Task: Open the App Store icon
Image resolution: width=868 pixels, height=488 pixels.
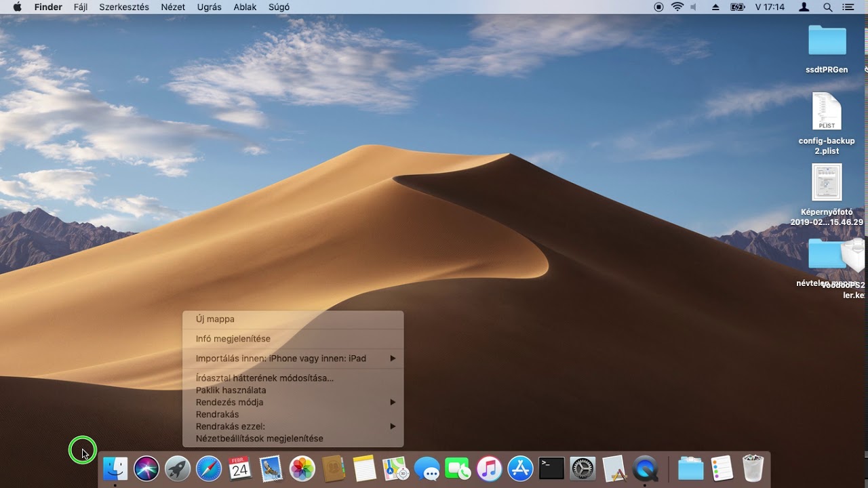Action: click(521, 468)
